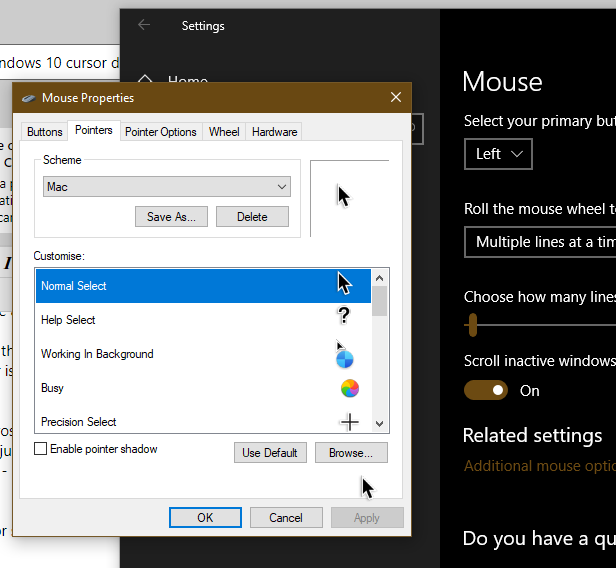Click the mouse icon in title bar
Viewport: 616px width, 568px height.
click(29, 98)
